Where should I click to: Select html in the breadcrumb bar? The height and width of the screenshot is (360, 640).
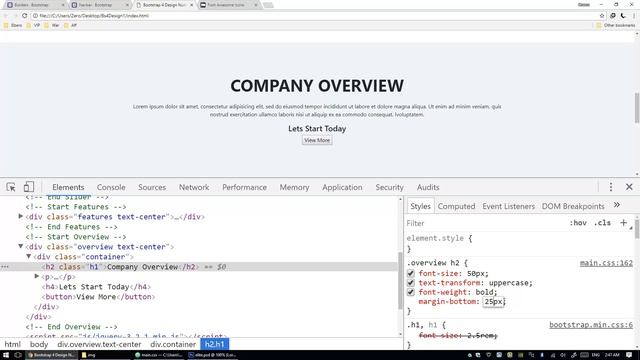coord(13,344)
